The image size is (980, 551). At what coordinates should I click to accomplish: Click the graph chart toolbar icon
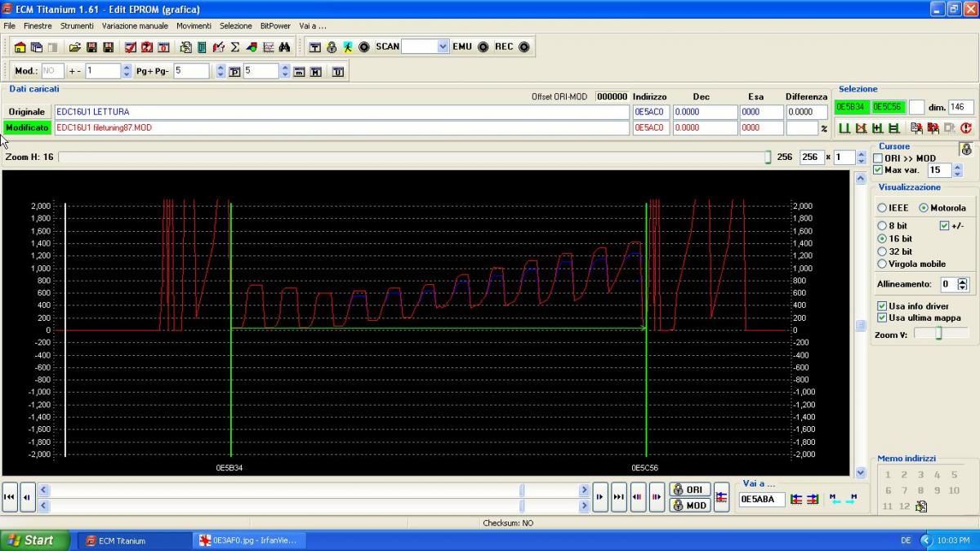point(268,47)
